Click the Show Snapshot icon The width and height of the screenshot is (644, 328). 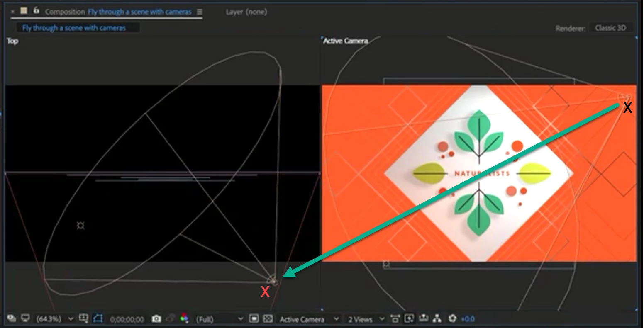pyautogui.click(x=170, y=318)
